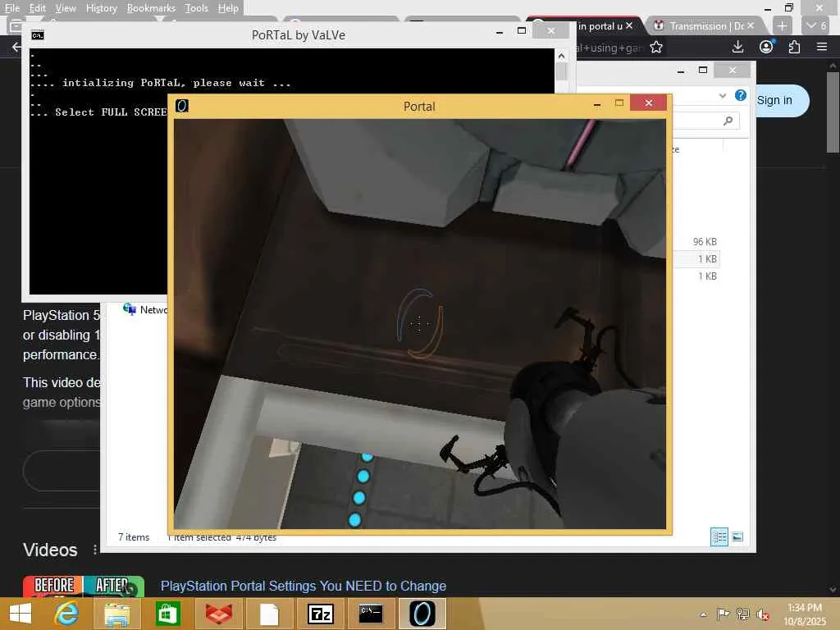Go back with the browser back arrow
The image size is (840, 630).
click(16, 47)
